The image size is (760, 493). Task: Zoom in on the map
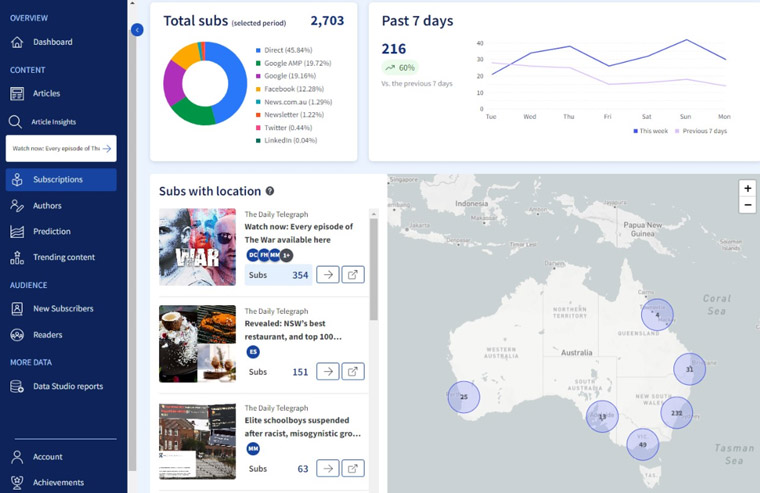click(x=748, y=188)
